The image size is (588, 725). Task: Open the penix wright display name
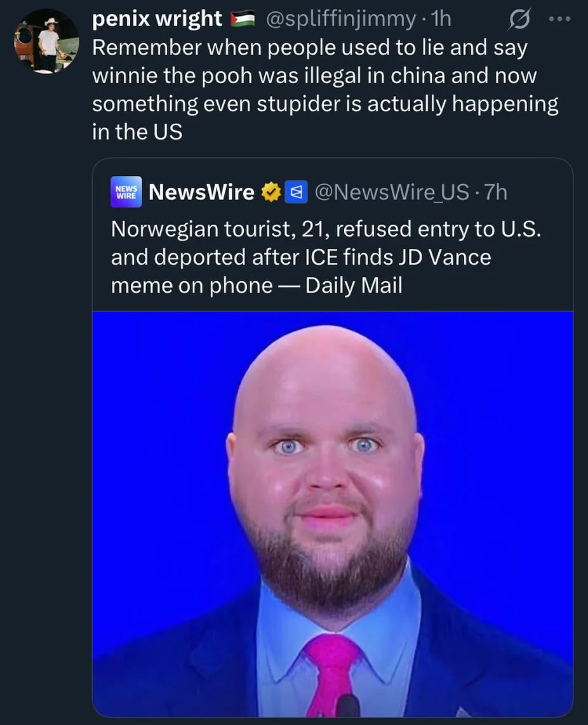pyautogui.click(x=157, y=19)
